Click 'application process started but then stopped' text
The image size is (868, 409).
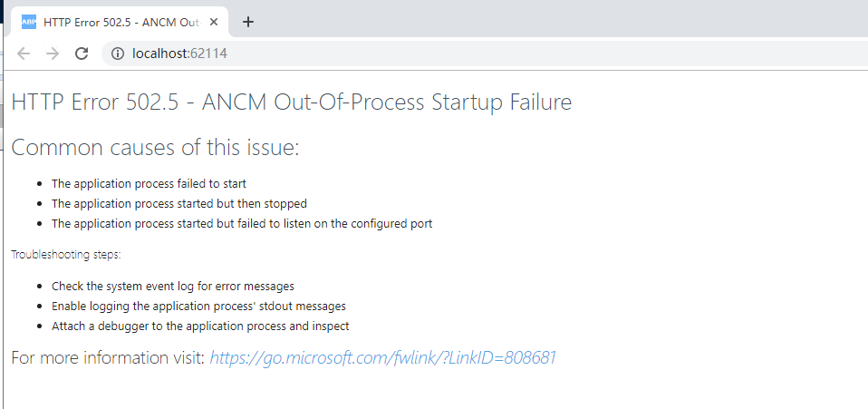[x=178, y=203]
